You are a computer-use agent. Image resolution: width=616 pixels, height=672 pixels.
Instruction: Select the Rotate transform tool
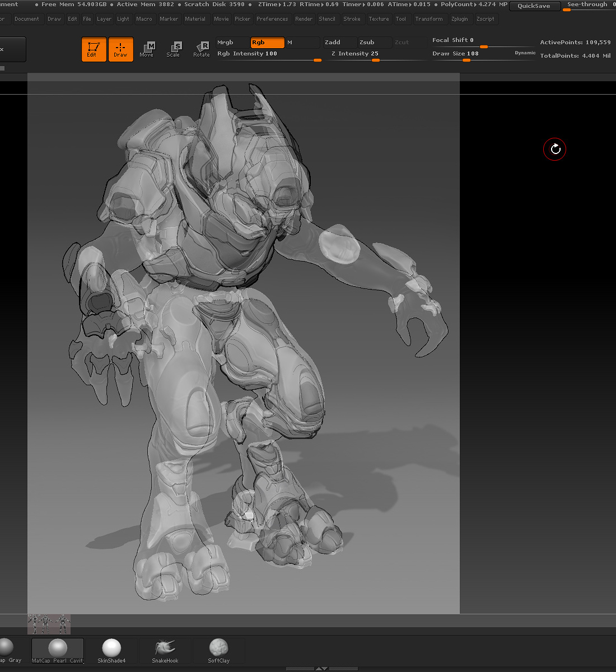point(201,49)
